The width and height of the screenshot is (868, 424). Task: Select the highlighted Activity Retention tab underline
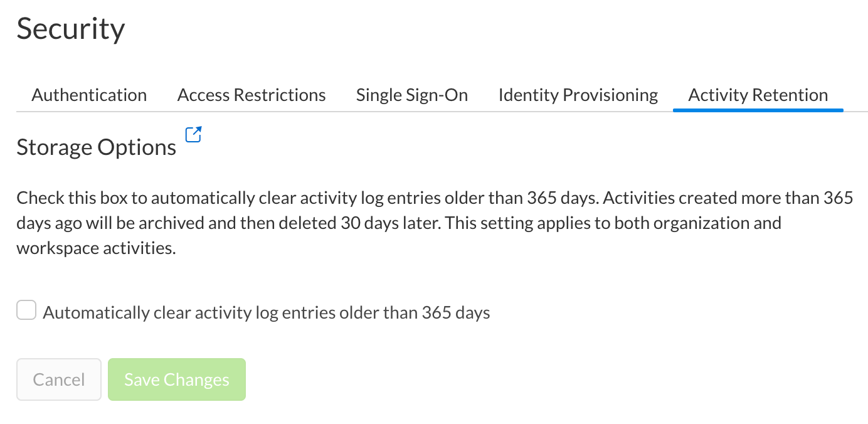(758, 109)
